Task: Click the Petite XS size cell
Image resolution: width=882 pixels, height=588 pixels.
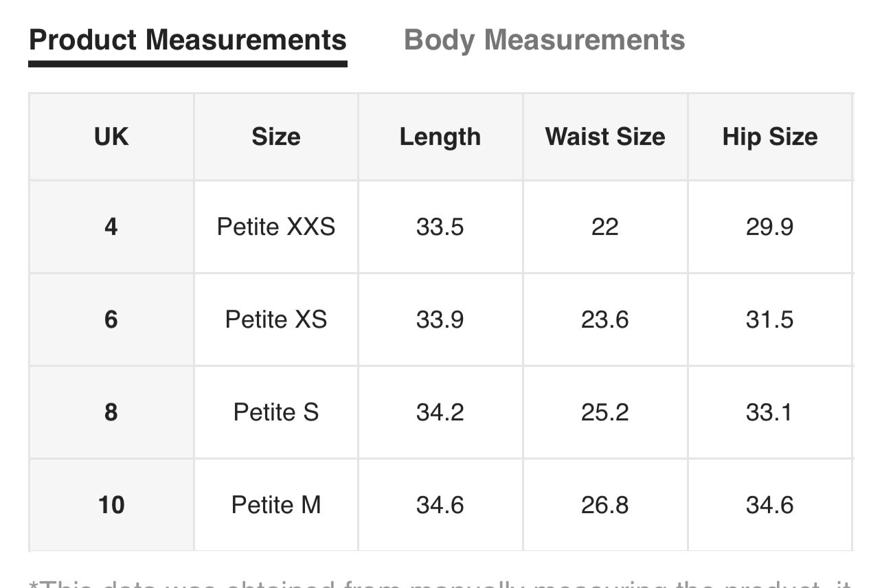Action: tap(276, 319)
